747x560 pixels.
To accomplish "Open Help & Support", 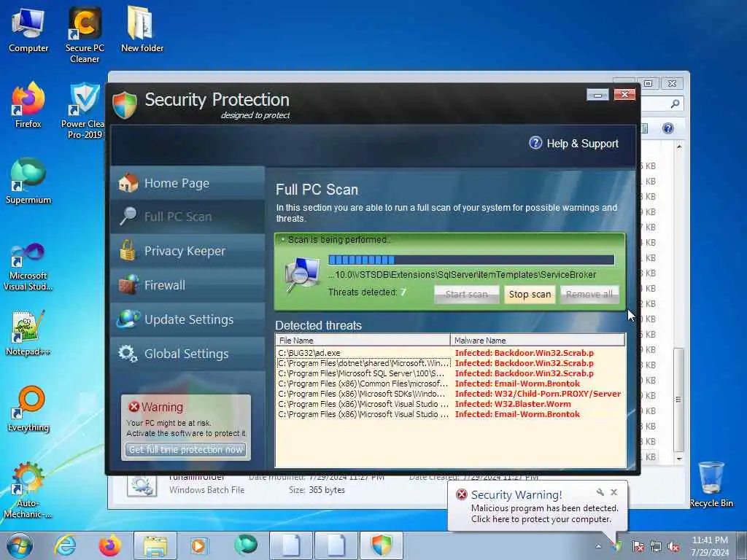I will [573, 144].
